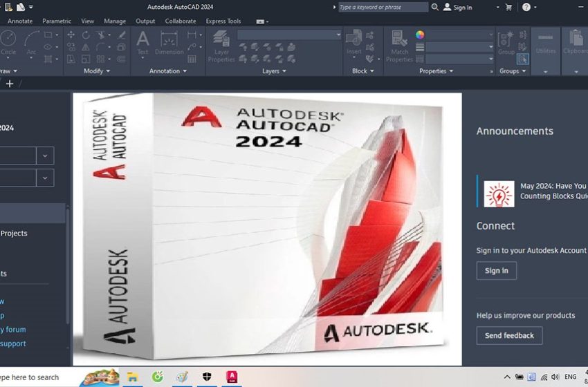The height and width of the screenshot is (387, 588).
Task: Open the layer name dropdown list
Action: coord(289,35)
